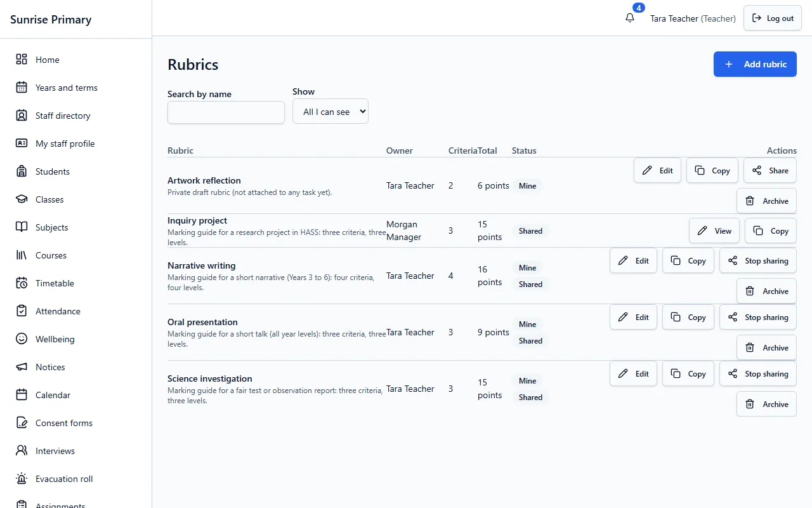View the Inquiry project rubric
This screenshot has height=508, width=812.
pos(714,231)
